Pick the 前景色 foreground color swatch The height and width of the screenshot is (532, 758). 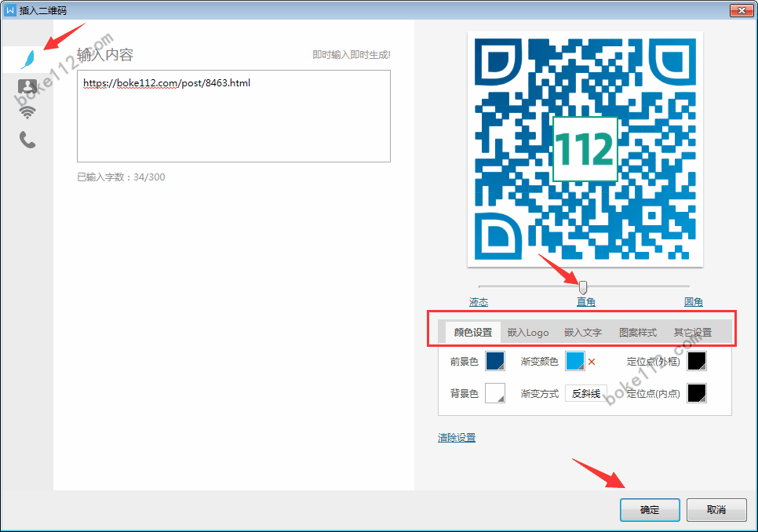495,361
